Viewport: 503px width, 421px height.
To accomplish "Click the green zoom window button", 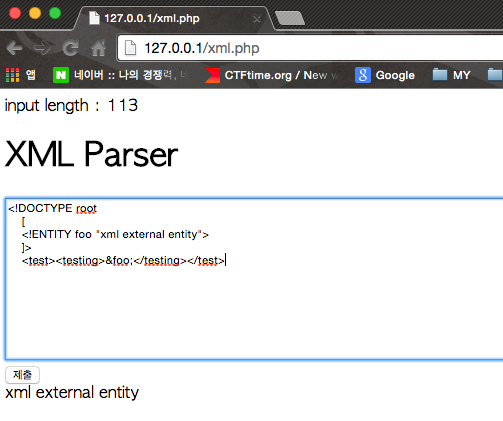I will 55,13.
